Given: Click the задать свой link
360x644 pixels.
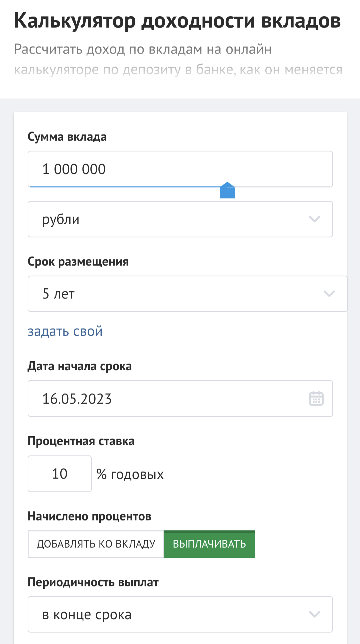Looking at the screenshot, I should pyautogui.click(x=65, y=331).
